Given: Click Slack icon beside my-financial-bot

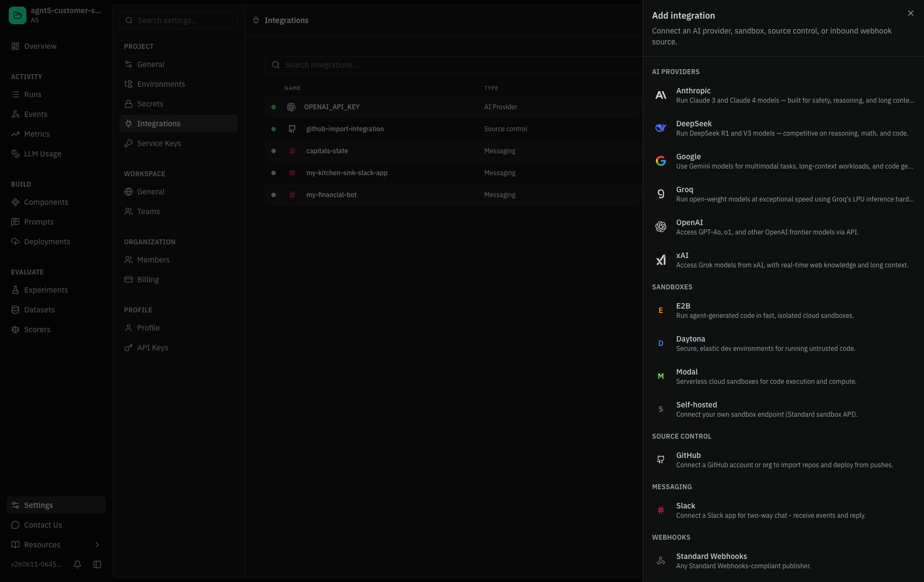Looking at the screenshot, I should 292,195.
